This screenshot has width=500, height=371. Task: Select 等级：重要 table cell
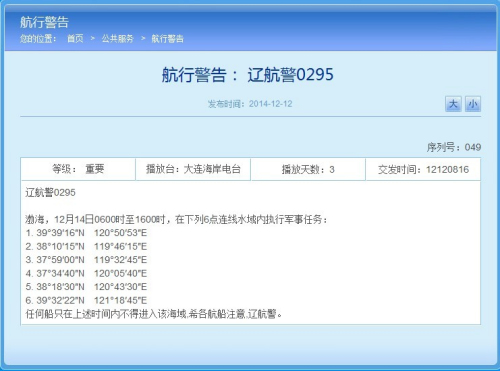click(x=78, y=169)
